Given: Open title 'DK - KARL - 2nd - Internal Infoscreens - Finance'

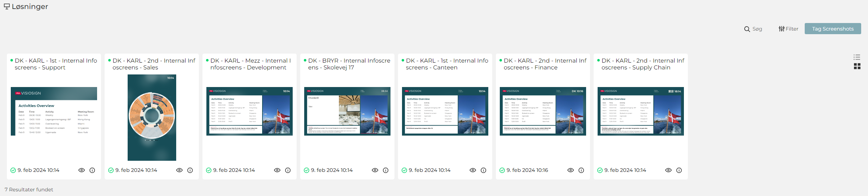Looking at the screenshot, I should pyautogui.click(x=545, y=64).
